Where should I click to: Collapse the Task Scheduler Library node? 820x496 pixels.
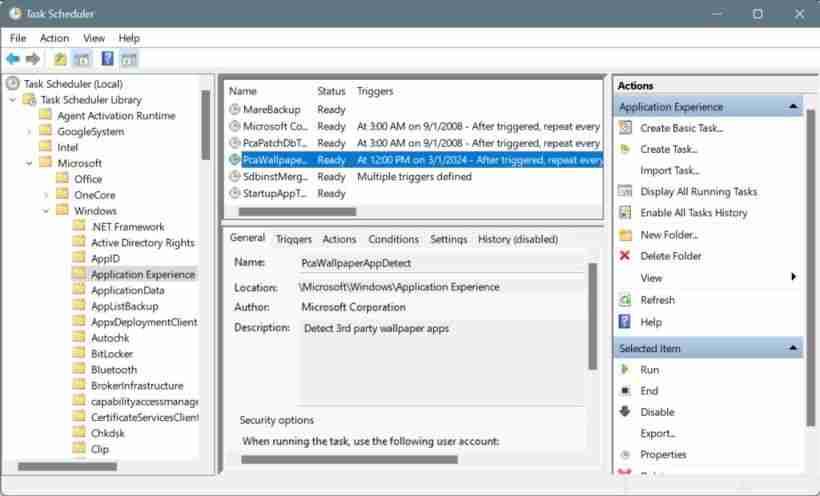[13, 99]
